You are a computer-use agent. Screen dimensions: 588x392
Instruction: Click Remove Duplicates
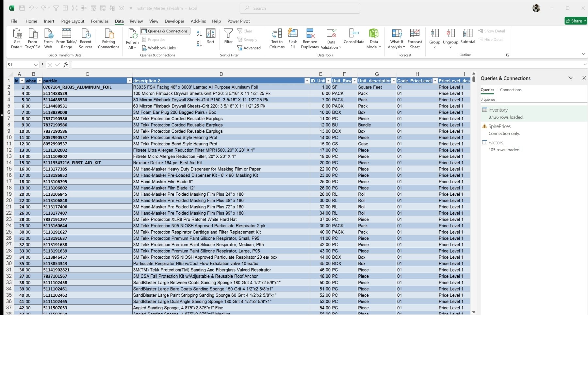click(310, 39)
